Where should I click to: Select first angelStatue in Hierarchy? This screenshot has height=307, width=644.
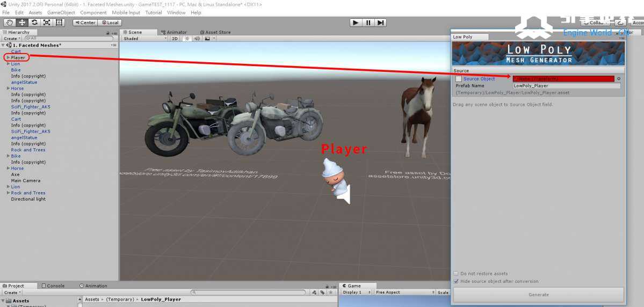click(24, 82)
